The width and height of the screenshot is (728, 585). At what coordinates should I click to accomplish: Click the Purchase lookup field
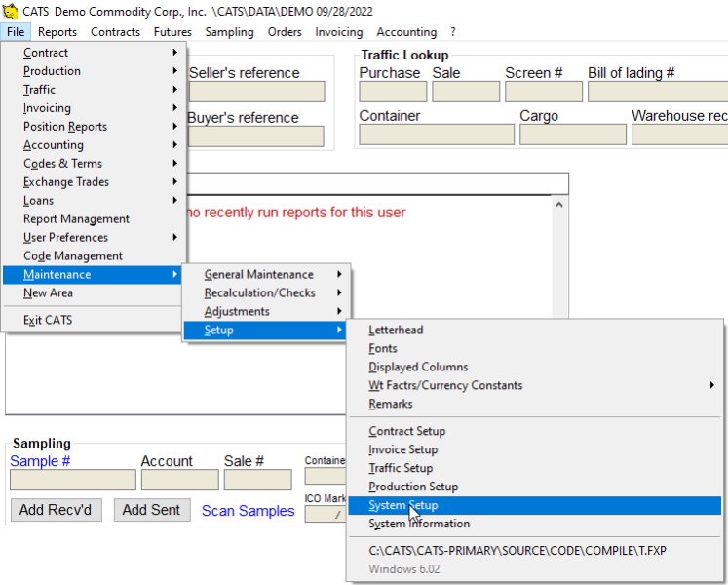click(x=393, y=92)
